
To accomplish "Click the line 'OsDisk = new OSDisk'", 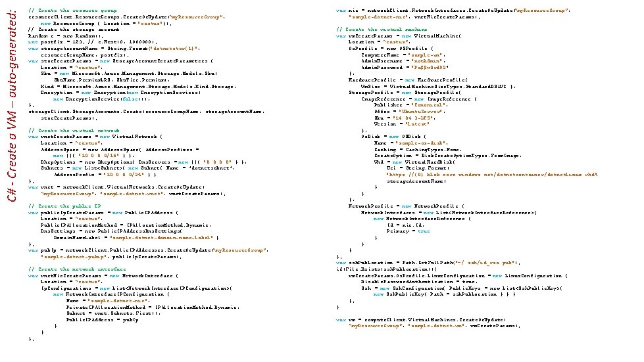I will 394,137.
